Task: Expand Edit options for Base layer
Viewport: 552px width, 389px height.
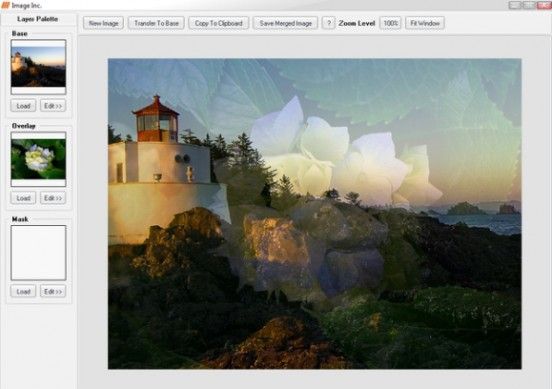Action: click(53, 106)
